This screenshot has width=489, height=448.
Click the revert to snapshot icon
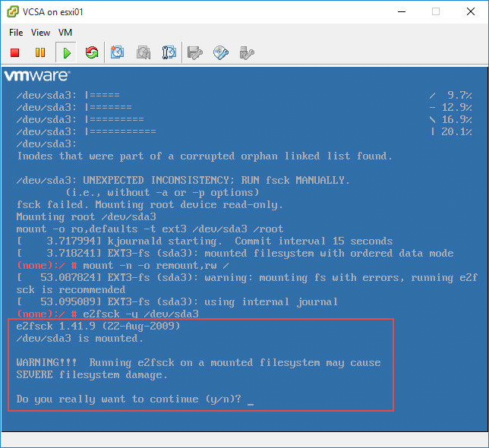click(144, 52)
